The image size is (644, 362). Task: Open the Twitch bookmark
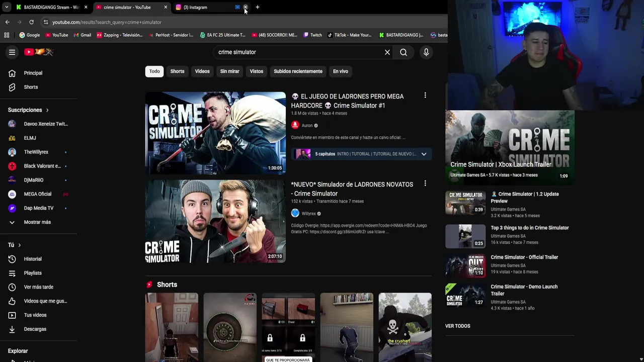[312, 35]
